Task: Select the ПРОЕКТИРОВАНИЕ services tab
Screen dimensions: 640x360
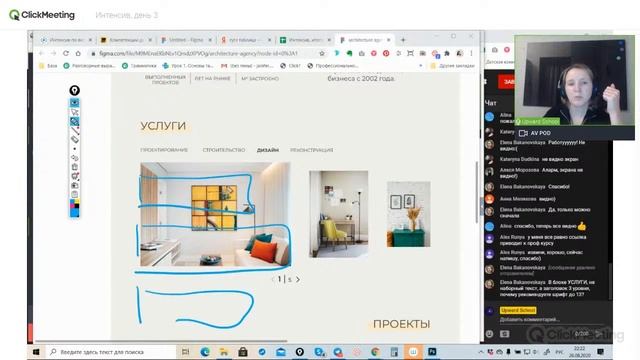Action: [x=164, y=150]
